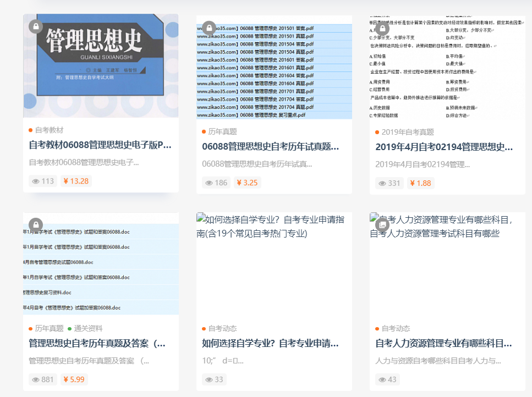Select 自考动态 tag on 如何选择自学专业 card
This screenshot has height=397, width=532.
pos(223,328)
